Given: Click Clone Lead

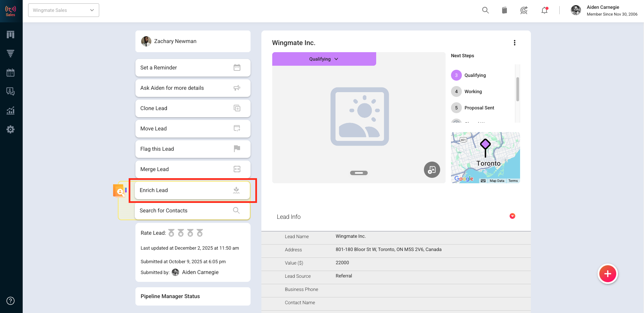Looking at the screenshot, I should click(193, 108).
